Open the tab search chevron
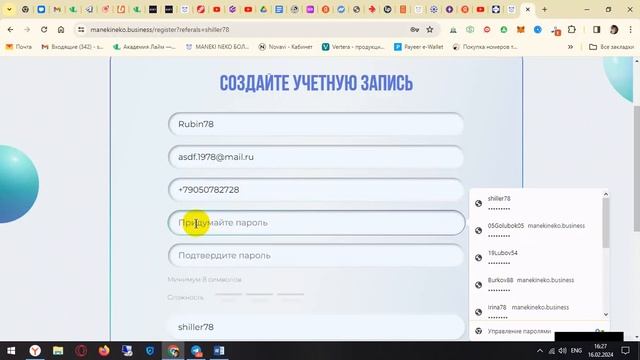The width and height of the screenshot is (640, 360). [x=9, y=9]
